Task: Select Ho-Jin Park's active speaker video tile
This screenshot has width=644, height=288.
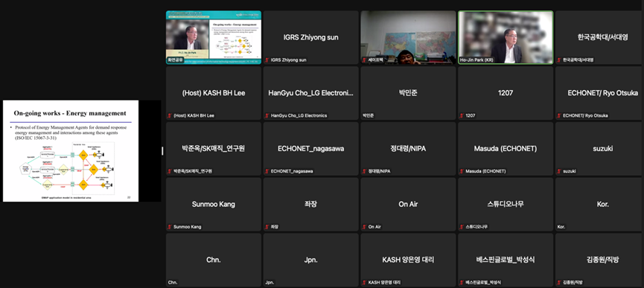Action: point(506,37)
